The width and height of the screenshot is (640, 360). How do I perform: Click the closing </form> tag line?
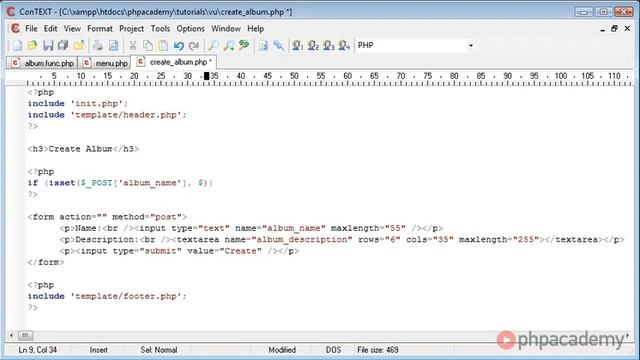[46, 262]
